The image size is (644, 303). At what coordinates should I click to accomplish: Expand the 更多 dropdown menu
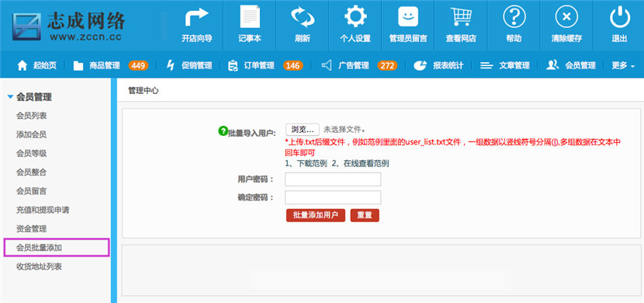pos(622,65)
